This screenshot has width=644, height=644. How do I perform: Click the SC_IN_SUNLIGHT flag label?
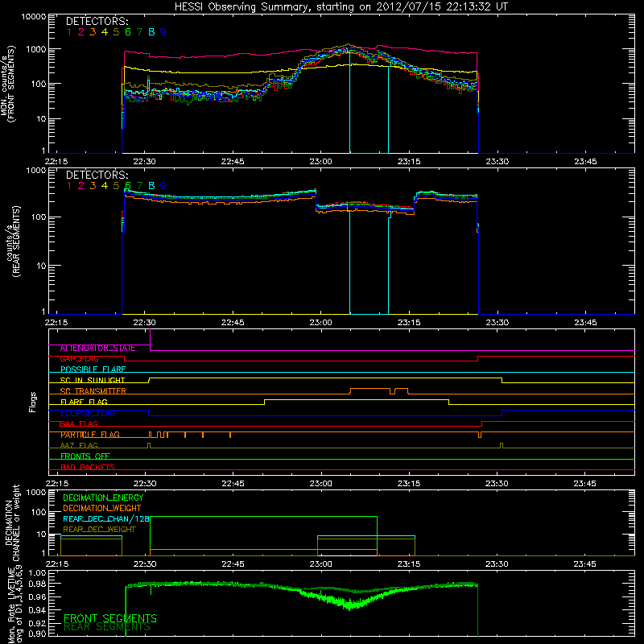(x=93, y=380)
